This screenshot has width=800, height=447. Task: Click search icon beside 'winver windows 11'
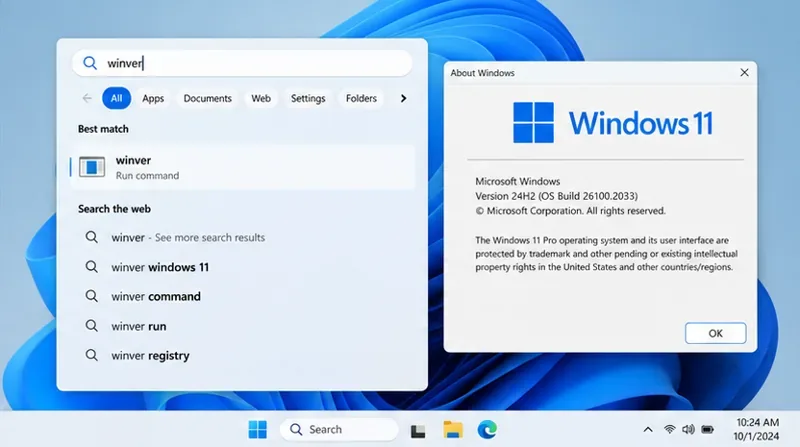[x=91, y=266]
